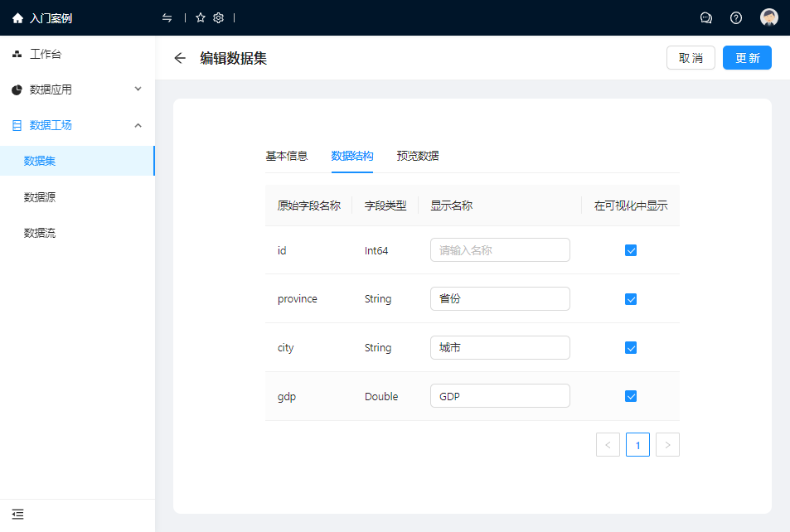790x532 pixels.
Task: Click the star favorite icon
Action: pyautogui.click(x=201, y=18)
